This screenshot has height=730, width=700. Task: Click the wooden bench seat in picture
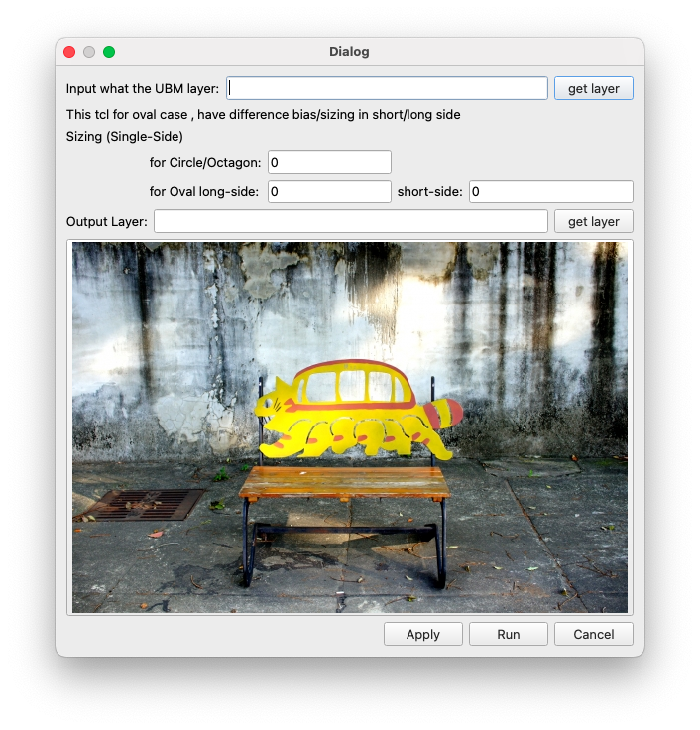coord(344,482)
